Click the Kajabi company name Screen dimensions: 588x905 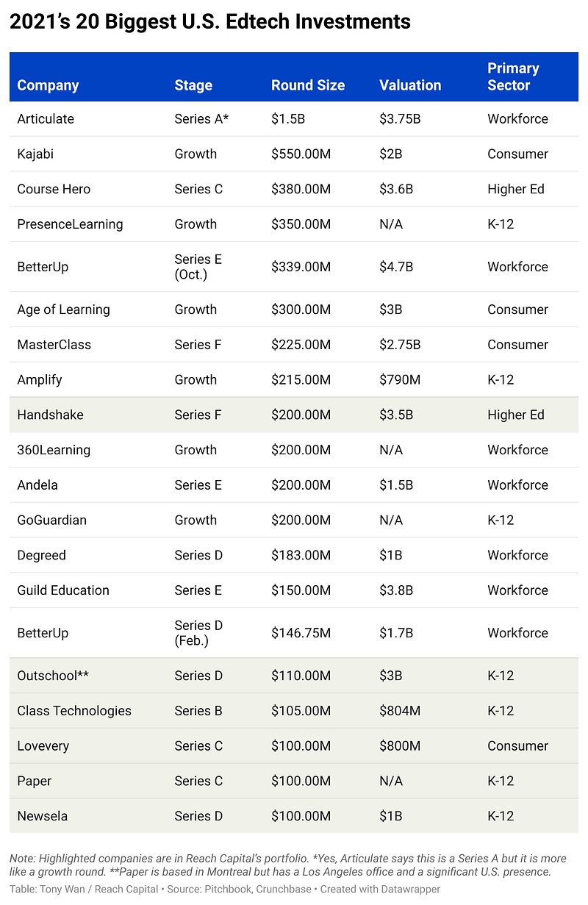(x=36, y=154)
